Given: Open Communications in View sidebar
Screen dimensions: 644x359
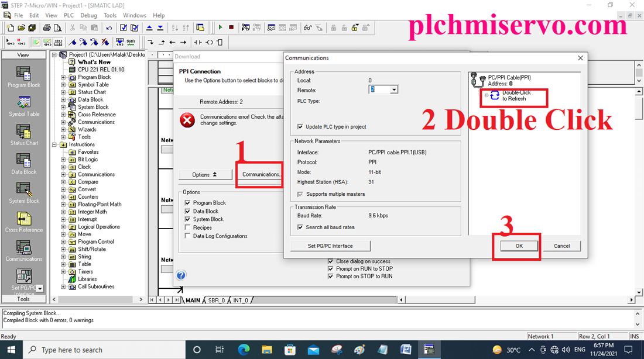Looking at the screenshot, I should click(24, 251).
